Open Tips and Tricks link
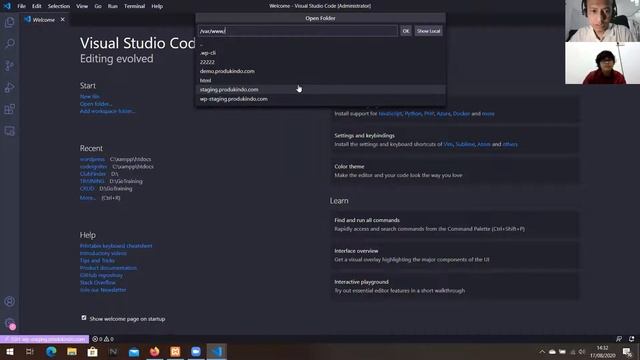 [x=97, y=261]
